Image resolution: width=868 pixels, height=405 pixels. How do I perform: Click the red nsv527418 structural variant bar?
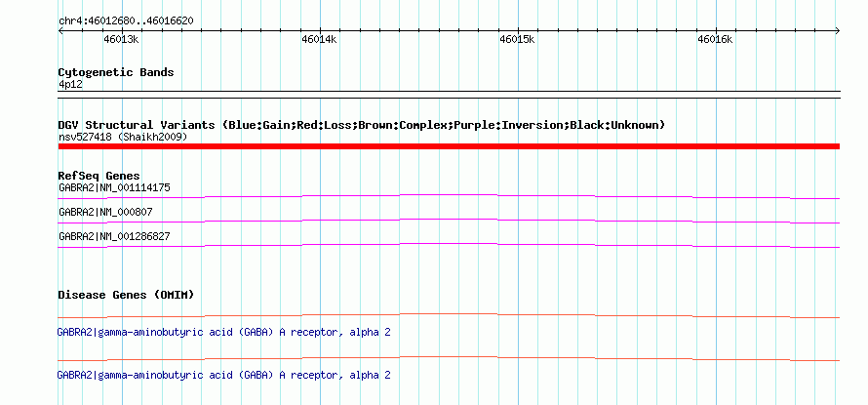point(449,146)
